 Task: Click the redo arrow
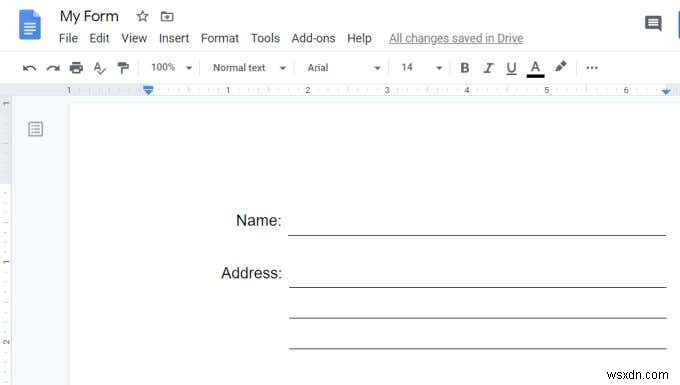53,68
